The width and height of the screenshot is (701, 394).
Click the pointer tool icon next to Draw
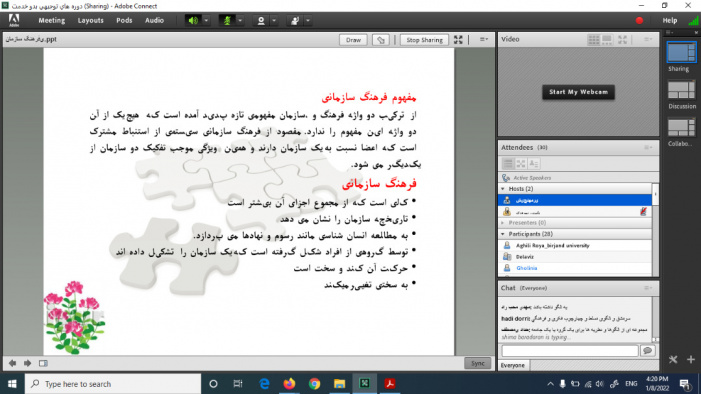[x=380, y=40]
